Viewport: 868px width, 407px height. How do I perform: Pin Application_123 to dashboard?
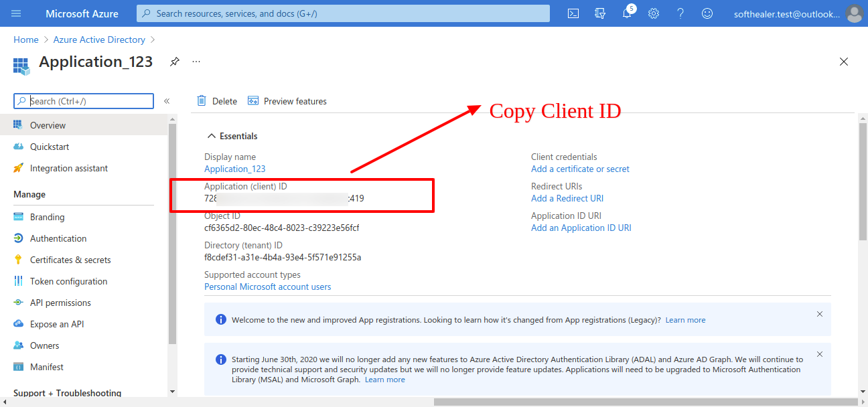[174, 62]
